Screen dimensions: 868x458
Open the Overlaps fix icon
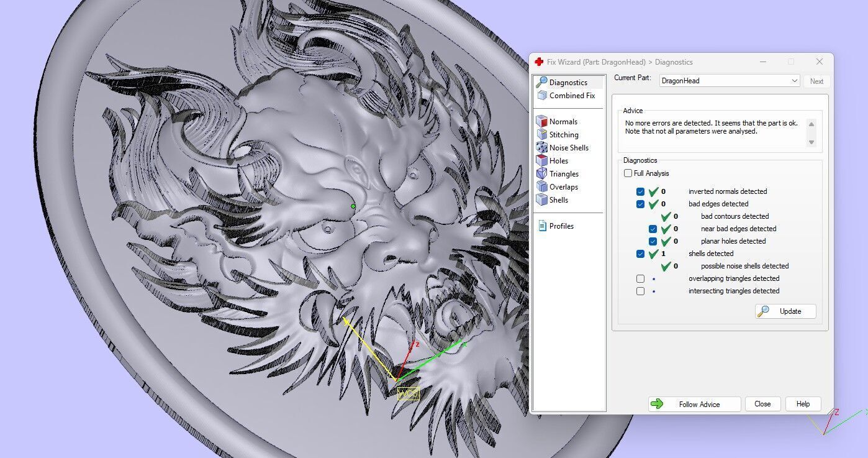pos(541,186)
